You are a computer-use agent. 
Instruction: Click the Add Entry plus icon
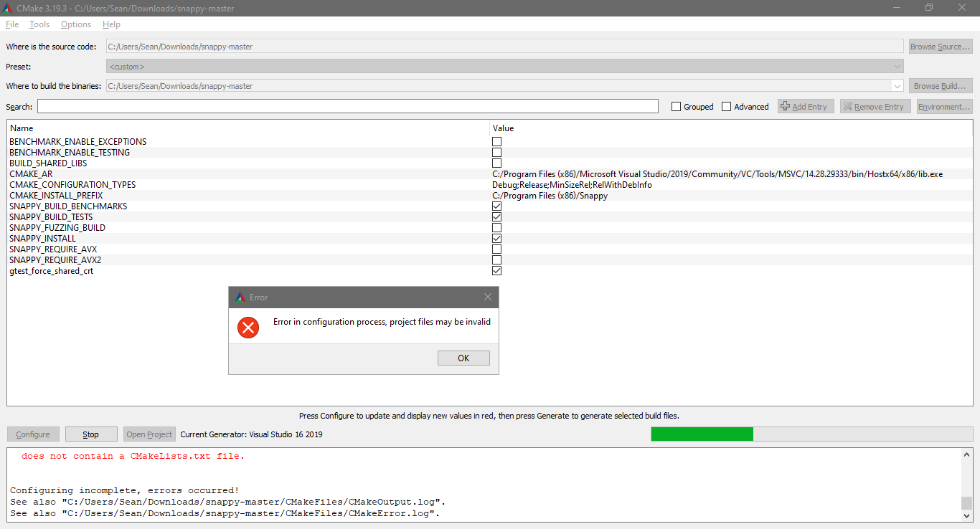(784, 106)
